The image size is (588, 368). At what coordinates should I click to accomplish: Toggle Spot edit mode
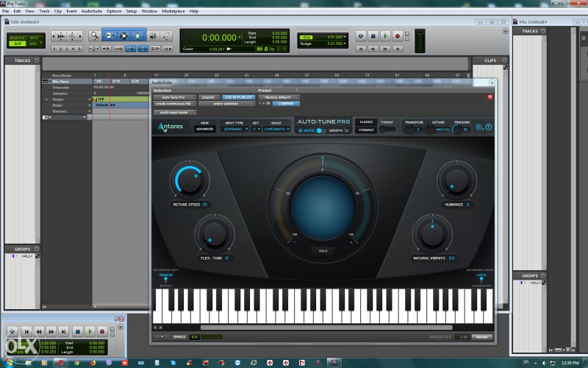point(35,38)
